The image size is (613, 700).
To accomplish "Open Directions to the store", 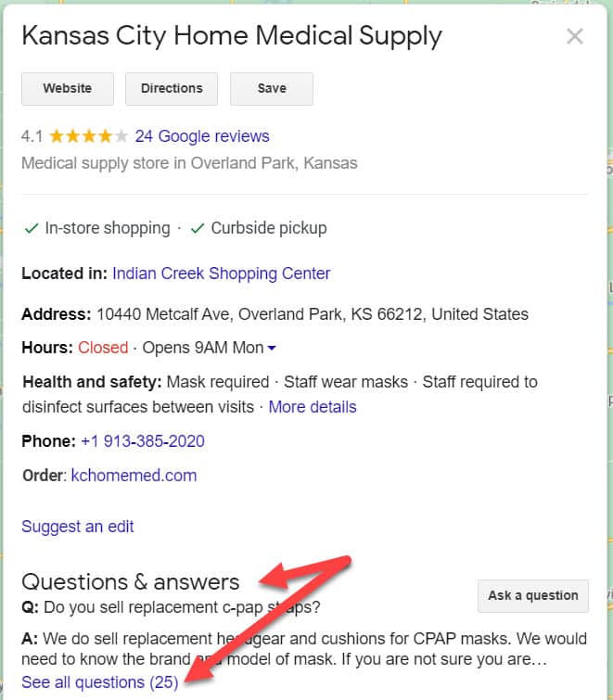I will (x=172, y=89).
